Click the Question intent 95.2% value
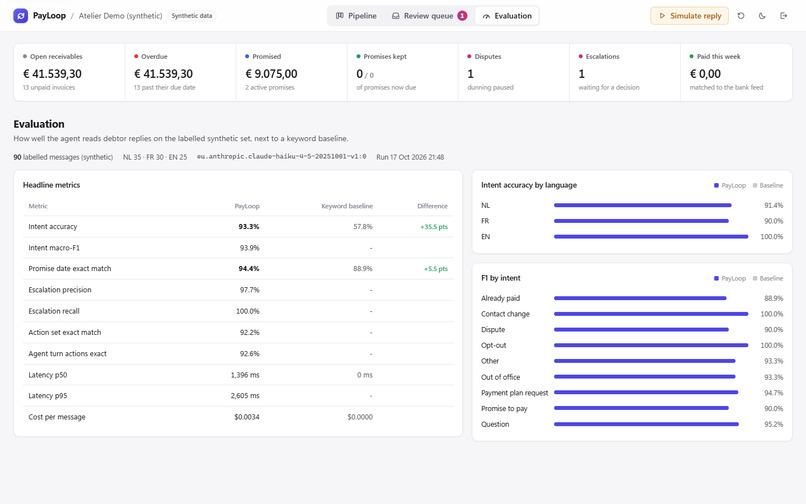 coord(774,425)
